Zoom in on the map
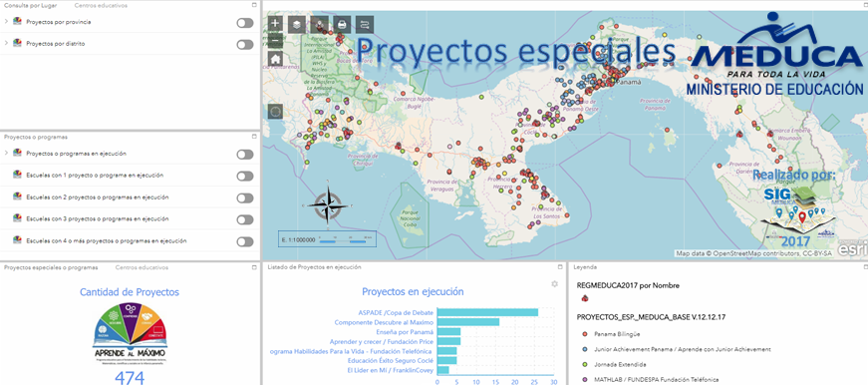The height and width of the screenshot is (385, 868). coord(275,23)
